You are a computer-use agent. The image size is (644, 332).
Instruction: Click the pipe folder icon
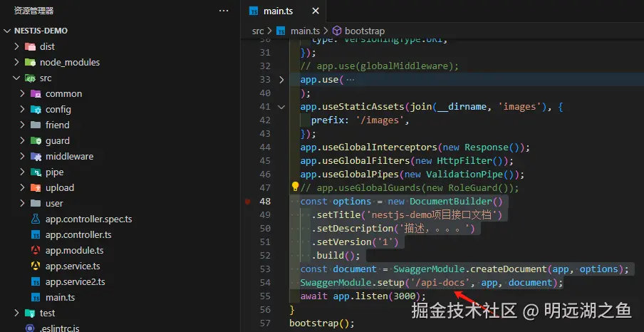(36, 172)
